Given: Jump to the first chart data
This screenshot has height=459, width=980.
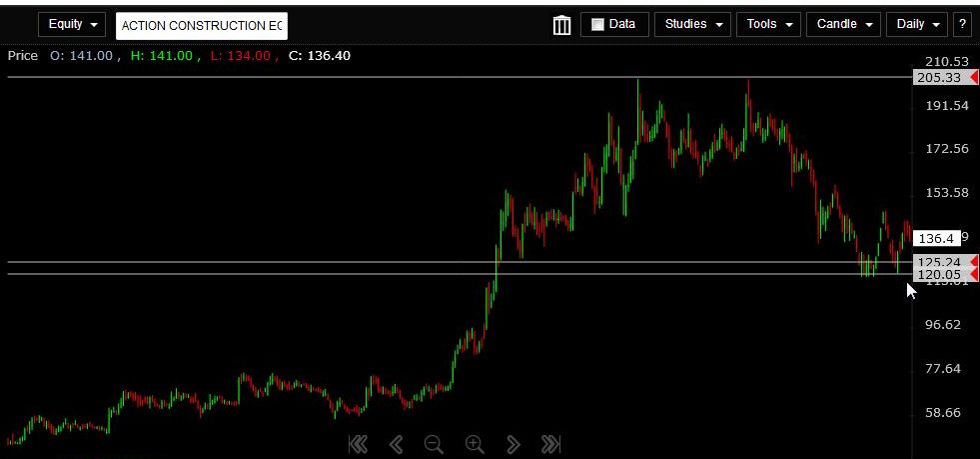Looking at the screenshot, I should tap(358, 445).
